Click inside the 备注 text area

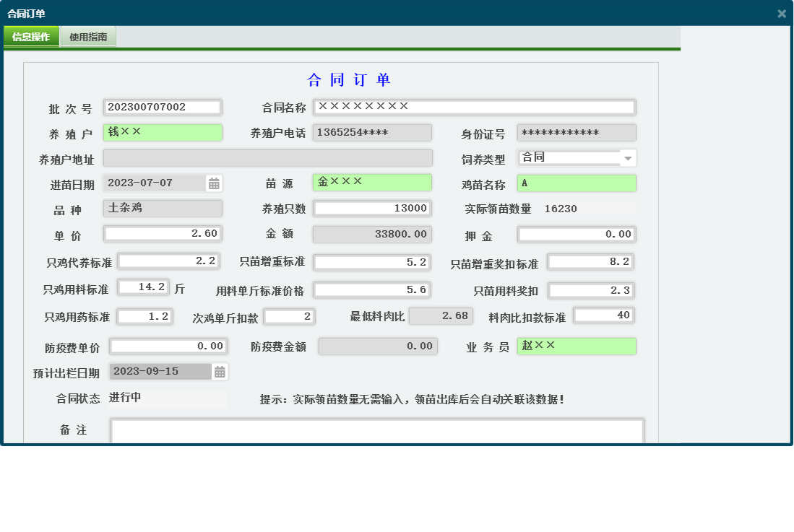(x=376, y=431)
